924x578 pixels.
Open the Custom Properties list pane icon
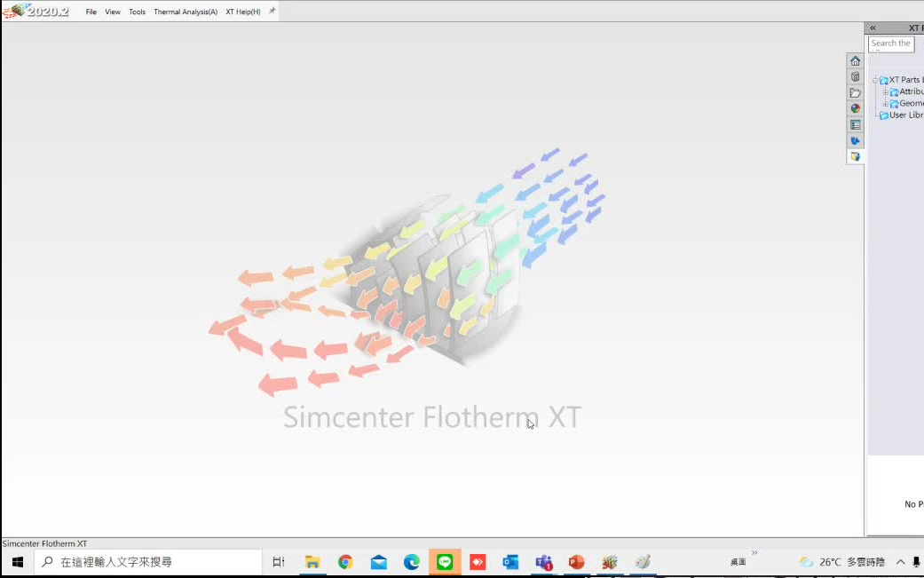click(855, 125)
